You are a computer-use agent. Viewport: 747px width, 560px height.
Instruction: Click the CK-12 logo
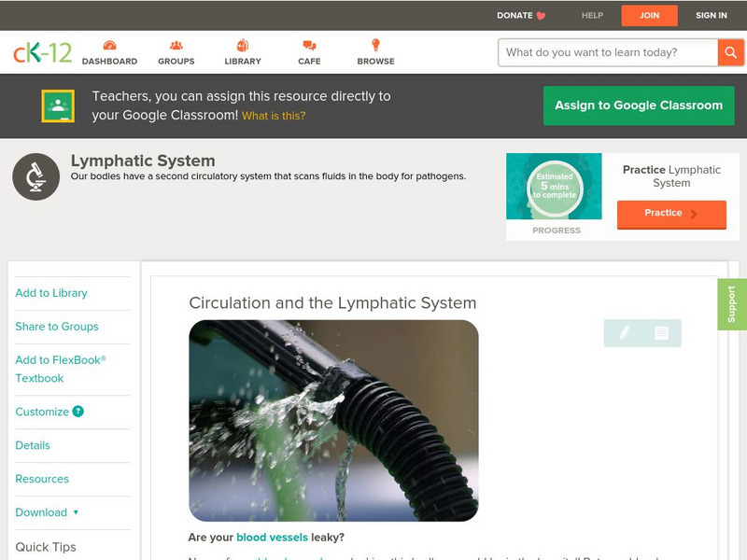click(x=42, y=52)
